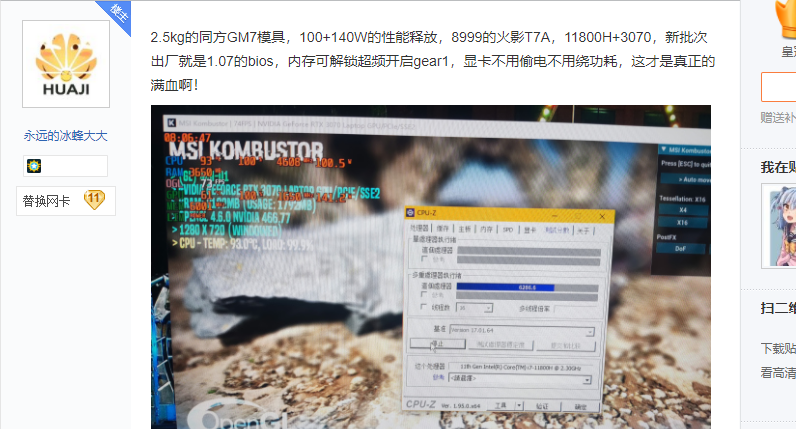The image size is (796, 429).
Task: Click the 下载贴 sidebar link
Action: click(778, 348)
